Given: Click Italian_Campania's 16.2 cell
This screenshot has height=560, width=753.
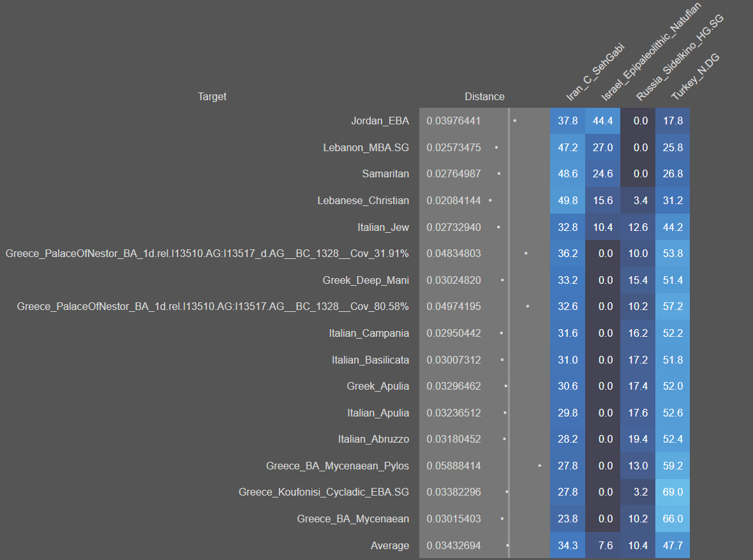Looking at the screenshot, I should tap(637, 333).
